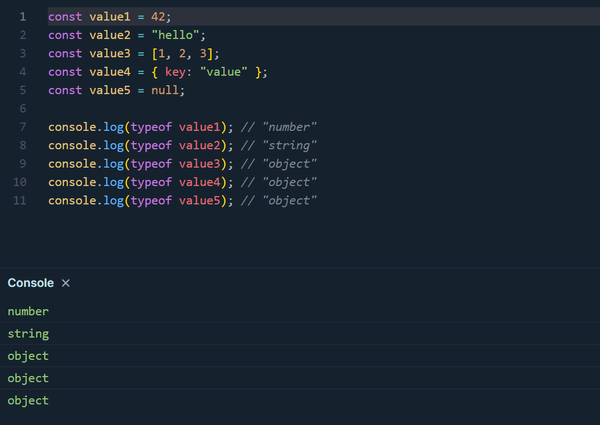The width and height of the screenshot is (600, 425).
Task: Click line number 8 in the gutter
Action: coord(23,145)
